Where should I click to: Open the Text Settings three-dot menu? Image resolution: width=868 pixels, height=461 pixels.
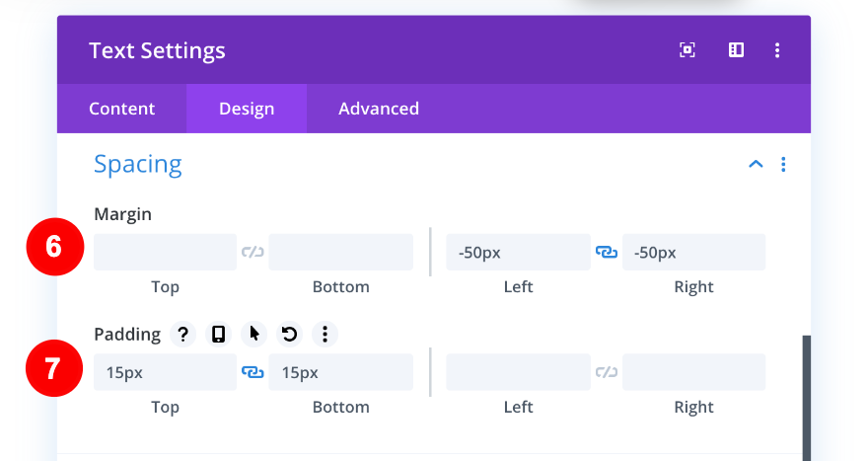pos(778,50)
